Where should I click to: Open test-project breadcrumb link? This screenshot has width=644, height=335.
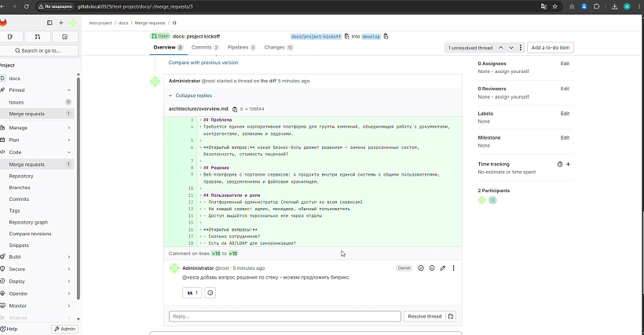tap(101, 23)
